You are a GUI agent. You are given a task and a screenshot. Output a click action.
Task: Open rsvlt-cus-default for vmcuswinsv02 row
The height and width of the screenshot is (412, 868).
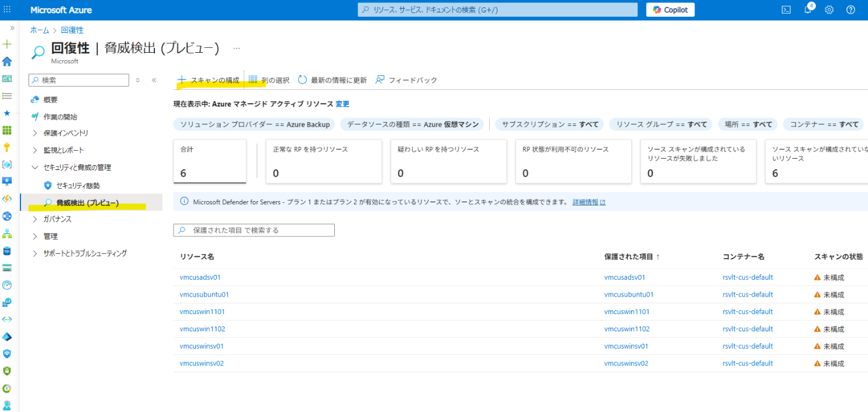click(x=748, y=364)
